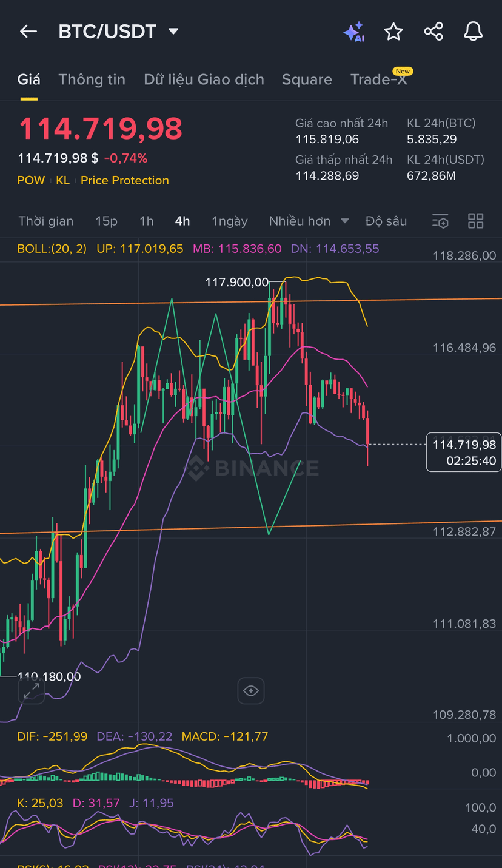The height and width of the screenshot is (868, 502).
Task: Open the Nhiều hơn interval dropdown
Action: click(x=309, y=221)
